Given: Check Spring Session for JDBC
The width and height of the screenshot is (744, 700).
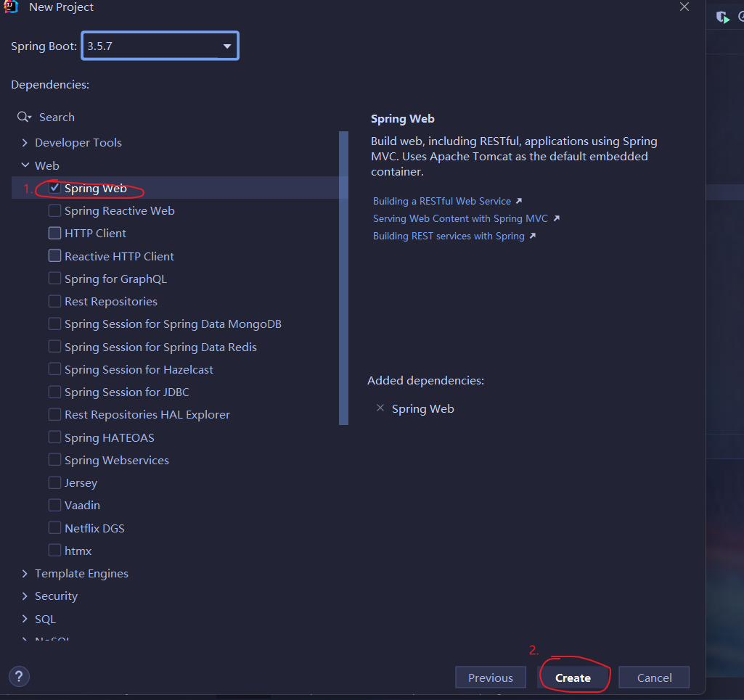Looking at the screenshot, I should tap(54, 392).
